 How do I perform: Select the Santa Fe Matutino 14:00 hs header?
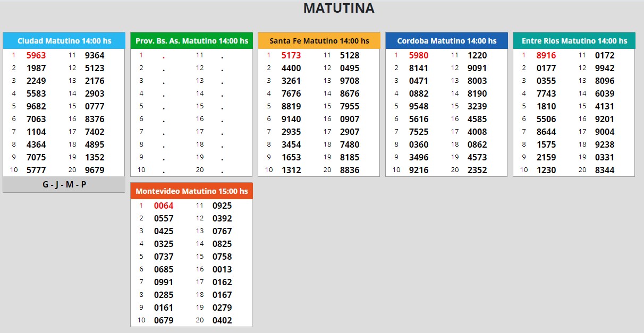tap(319, 41)
